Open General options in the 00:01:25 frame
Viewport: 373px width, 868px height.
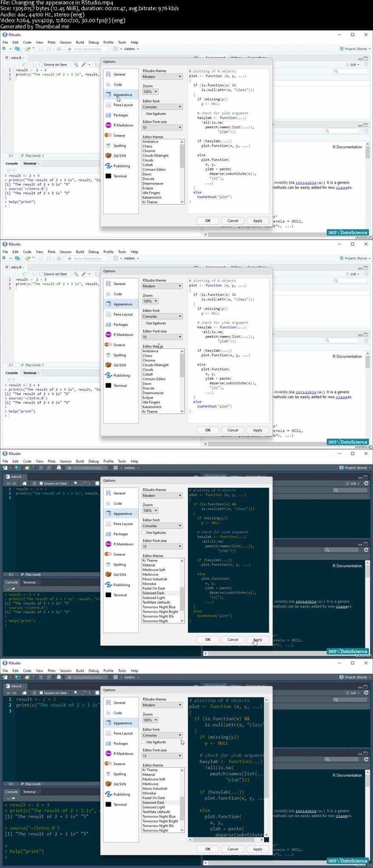tap(121, 702)
